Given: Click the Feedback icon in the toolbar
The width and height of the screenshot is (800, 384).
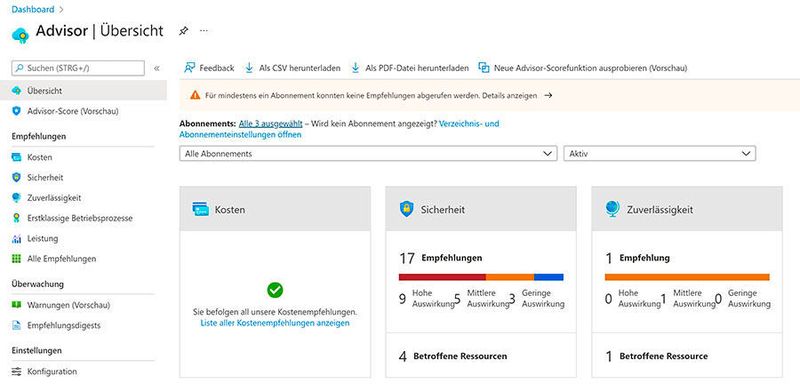Looking at the screenshot, I should pos(190,68).
